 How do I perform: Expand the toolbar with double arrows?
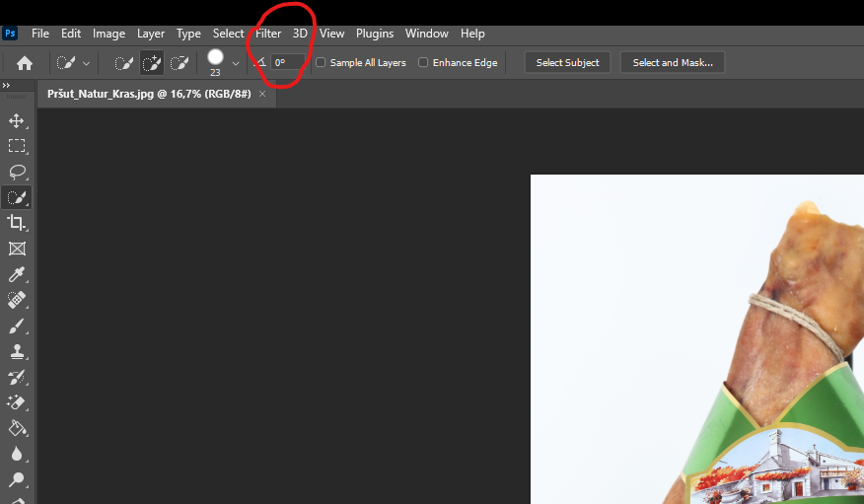(7, 86)
